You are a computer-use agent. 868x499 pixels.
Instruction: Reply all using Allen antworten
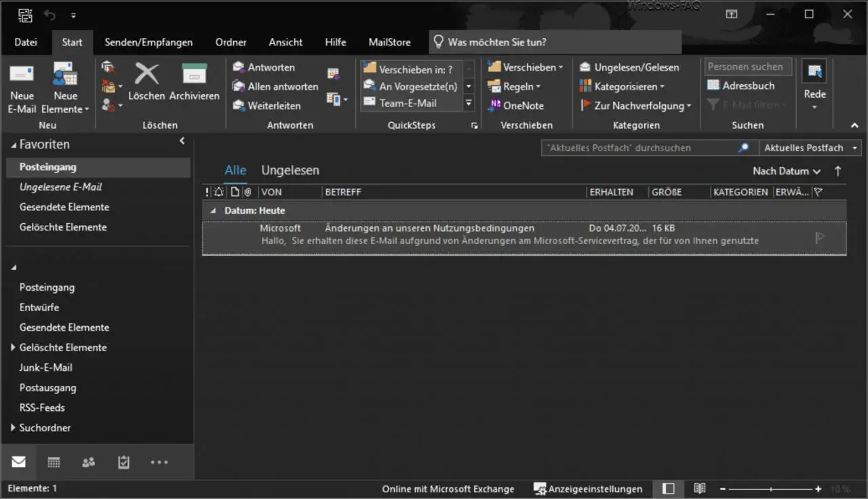275,86
